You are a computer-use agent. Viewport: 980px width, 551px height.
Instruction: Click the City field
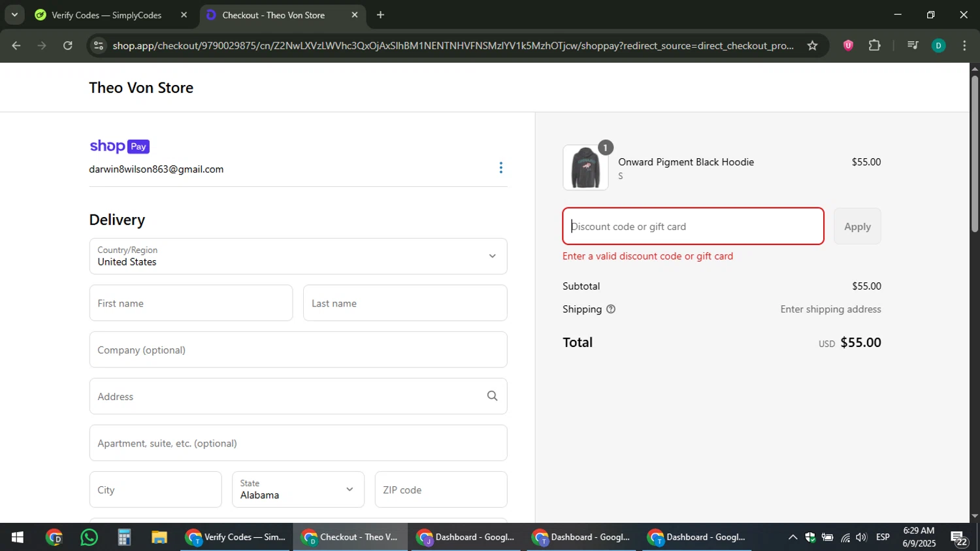(155, 490)
